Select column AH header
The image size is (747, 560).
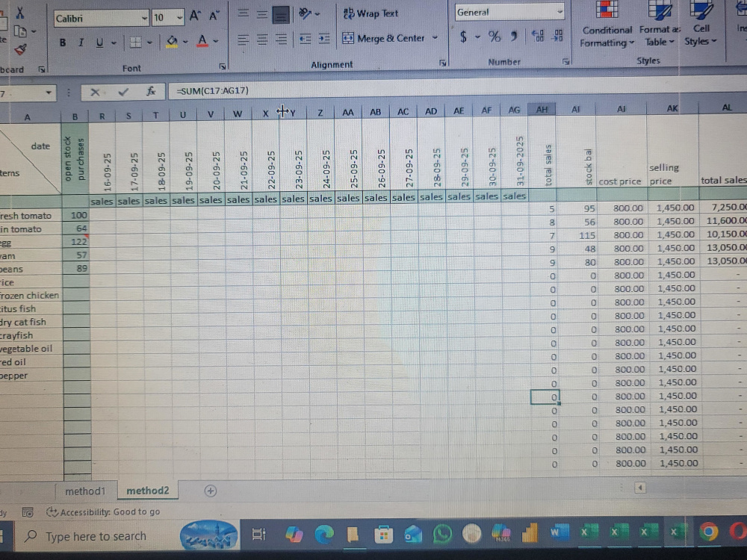(x=542, y=110)
